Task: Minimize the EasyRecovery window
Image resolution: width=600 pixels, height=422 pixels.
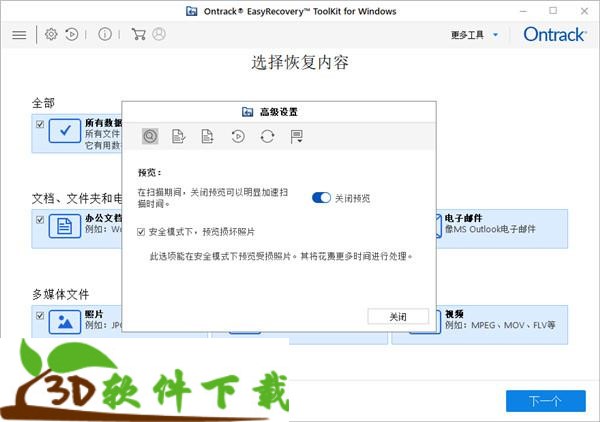Action: pyautogui.click(x=523, y=11)
